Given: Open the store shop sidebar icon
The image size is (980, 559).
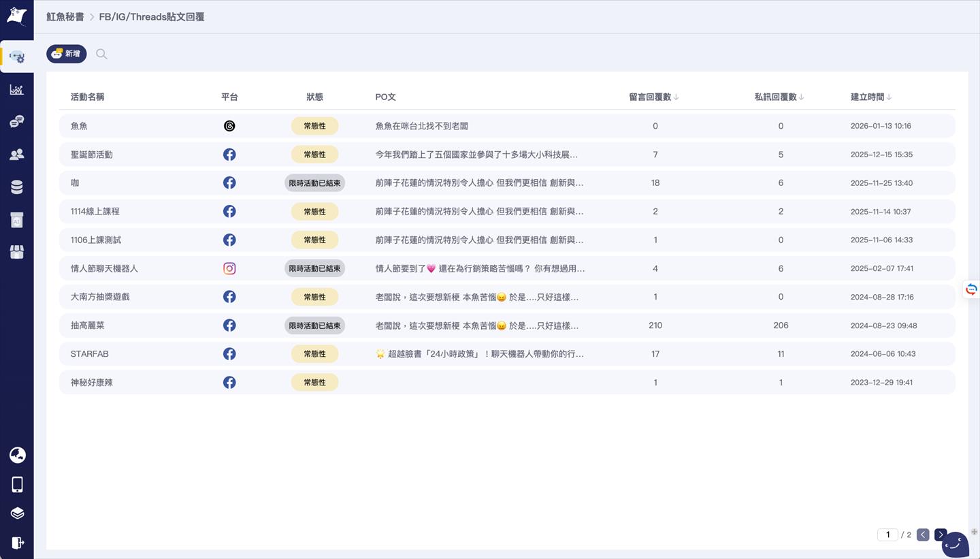Looking at the screenshot, I should click(17, 253).
